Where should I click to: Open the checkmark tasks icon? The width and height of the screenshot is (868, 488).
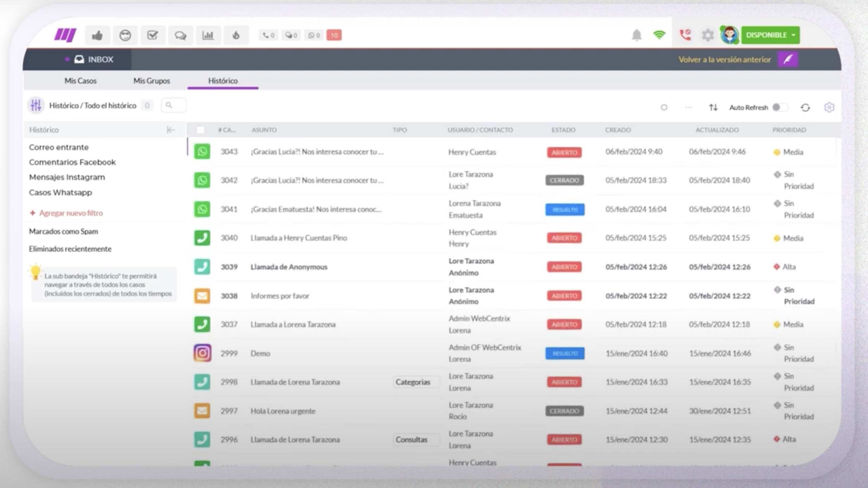(152, 35)
